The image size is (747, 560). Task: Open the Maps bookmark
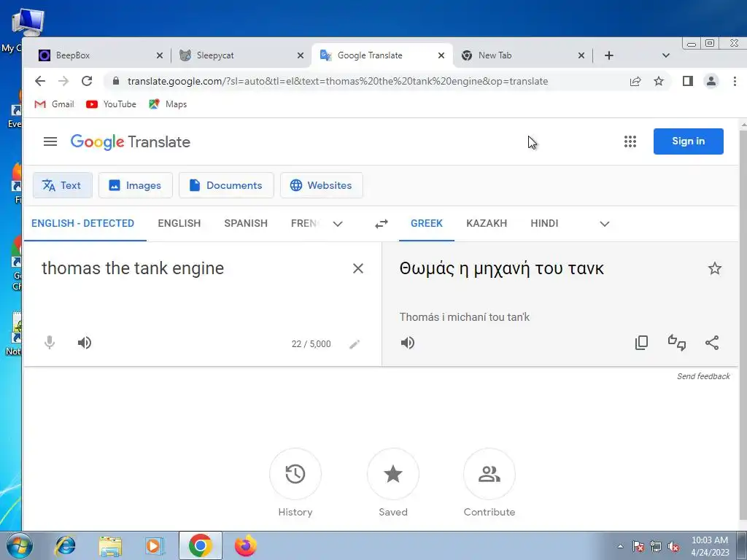(x=168, y=104)
